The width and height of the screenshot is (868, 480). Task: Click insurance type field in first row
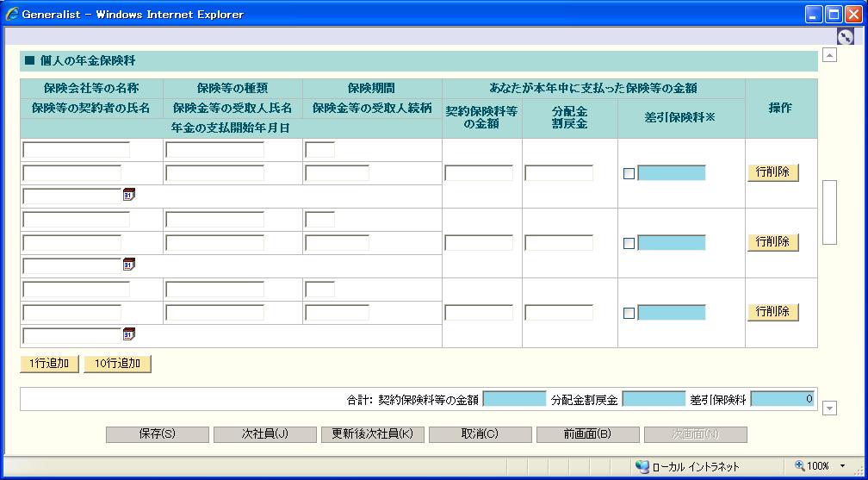pos(214,150)
